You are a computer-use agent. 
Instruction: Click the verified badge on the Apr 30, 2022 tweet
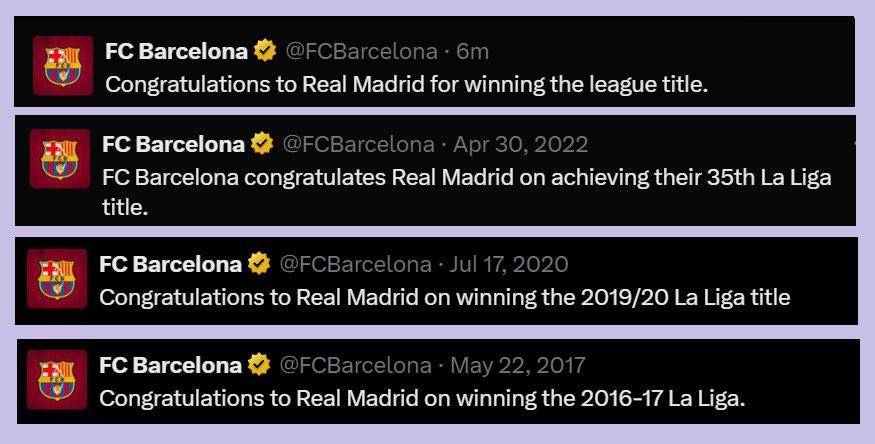pyautogui.click(x=262, y=144)
